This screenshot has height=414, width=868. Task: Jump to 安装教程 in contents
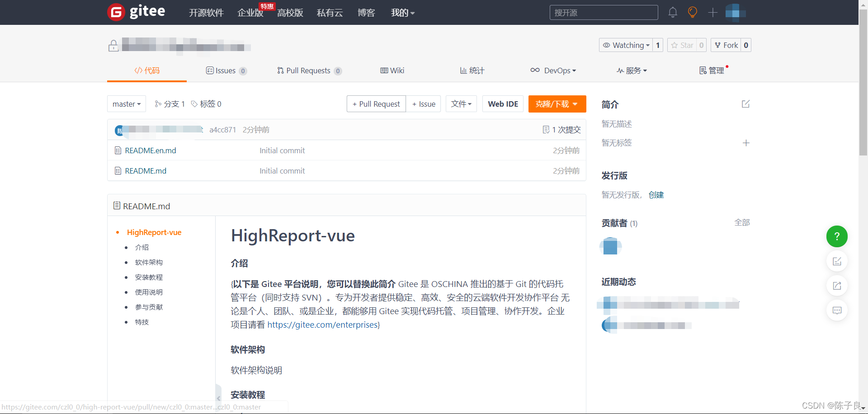pyautogui.click(x=149, y=277)
